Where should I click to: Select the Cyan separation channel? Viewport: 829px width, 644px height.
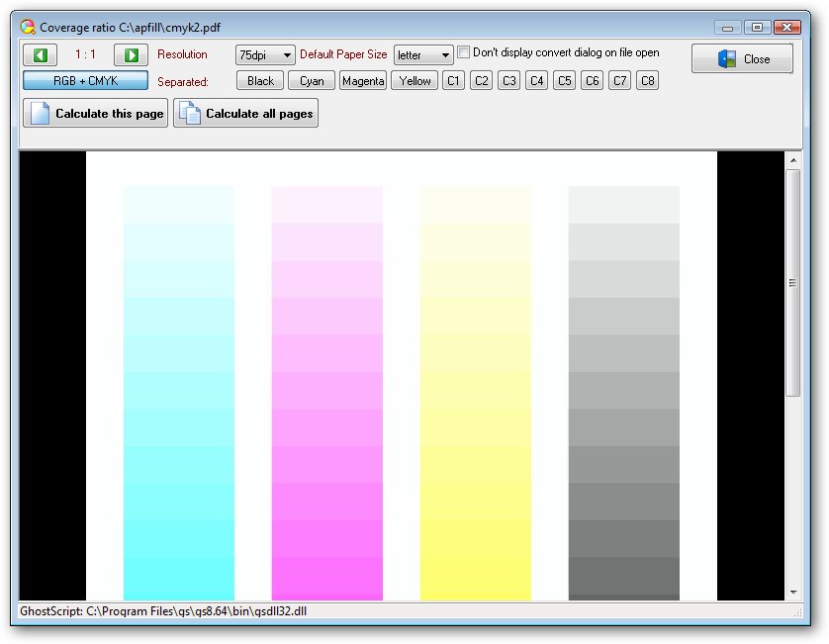pyautogui.click(x=311, y=80)
